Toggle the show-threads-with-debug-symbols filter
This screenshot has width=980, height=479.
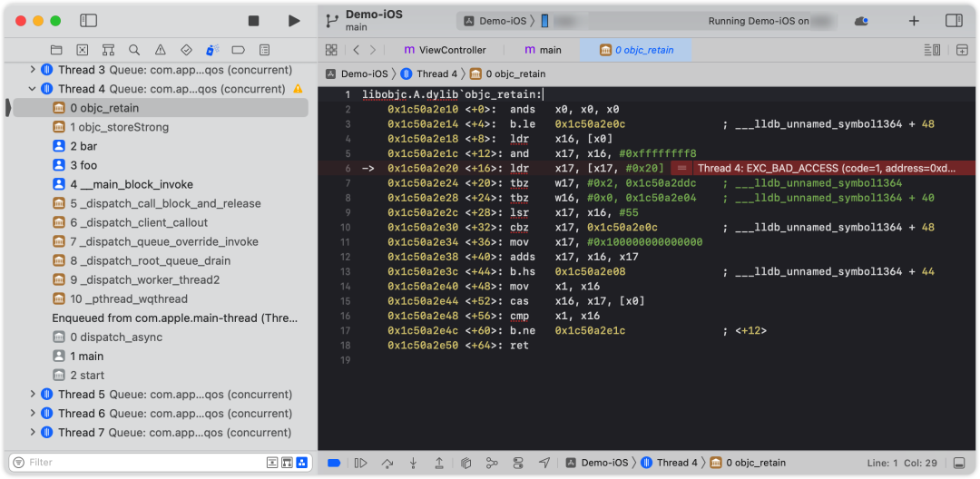pos(287,462)
